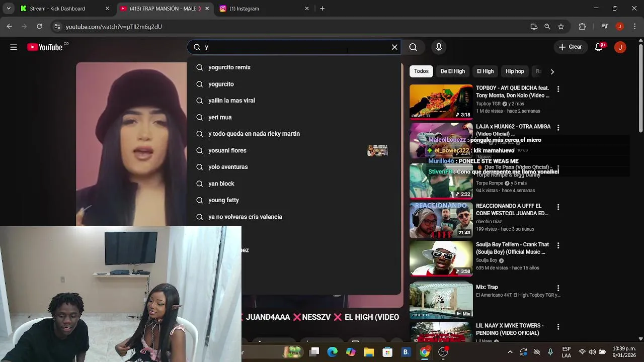Viewport: 644px width, 362px height.
Task: Select the 'El High' filter chip
Action: pyautogui.click(x=486, y=71)
